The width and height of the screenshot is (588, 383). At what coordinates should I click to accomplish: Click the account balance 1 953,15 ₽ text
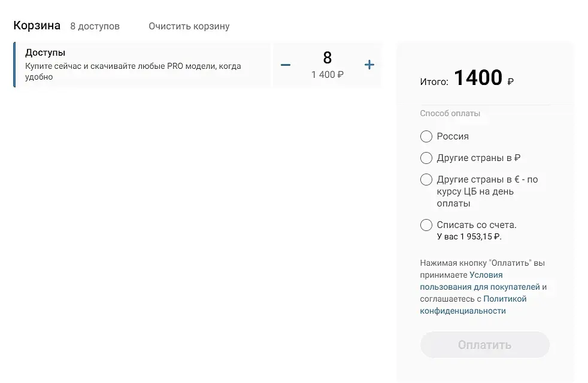pyautogui.click(x=469, y=237)
